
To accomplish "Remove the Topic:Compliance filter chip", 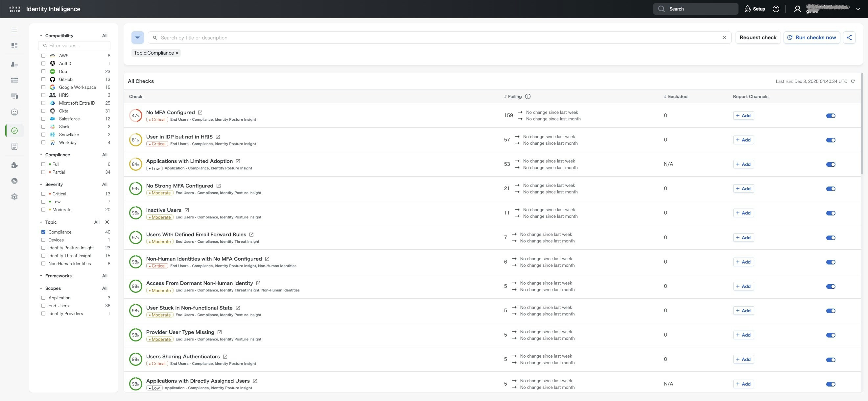I will 176,53.
